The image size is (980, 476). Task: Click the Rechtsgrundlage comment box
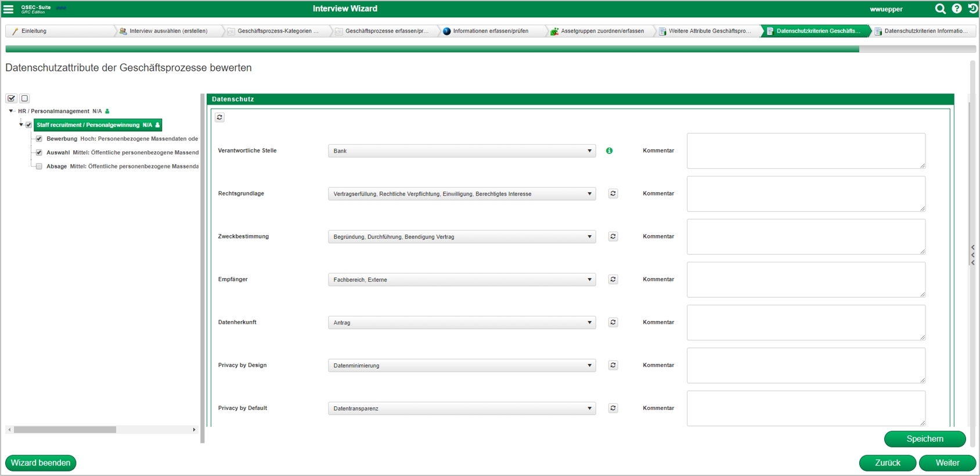pos(806,194)
